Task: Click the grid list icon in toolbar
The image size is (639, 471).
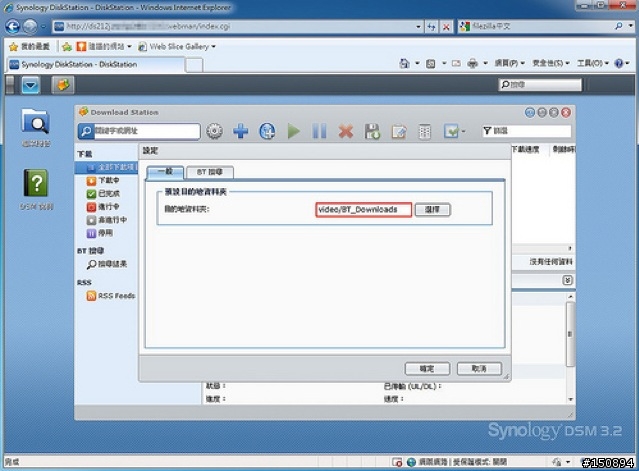Action: coord(425,131)
